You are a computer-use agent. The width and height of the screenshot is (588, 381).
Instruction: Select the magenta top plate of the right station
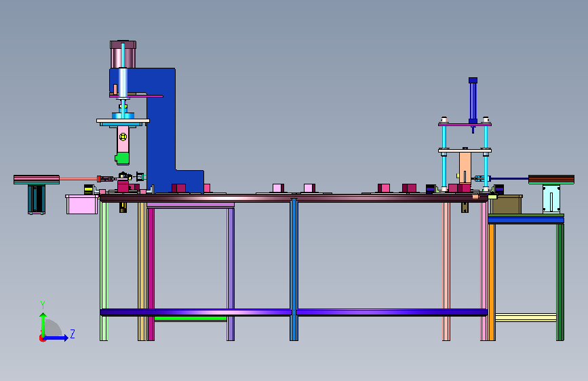[x=465, y=125]
